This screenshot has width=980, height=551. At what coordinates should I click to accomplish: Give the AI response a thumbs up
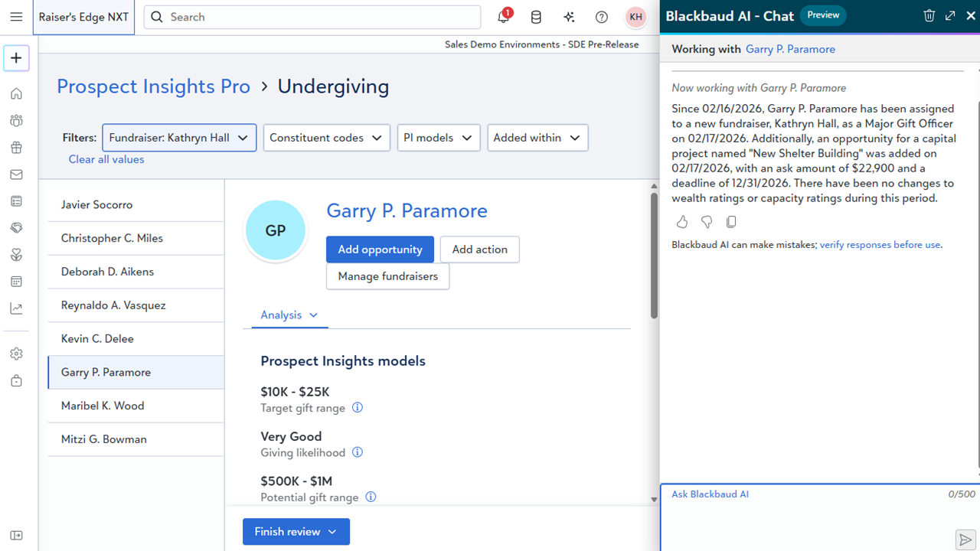(x=682, y=222)
